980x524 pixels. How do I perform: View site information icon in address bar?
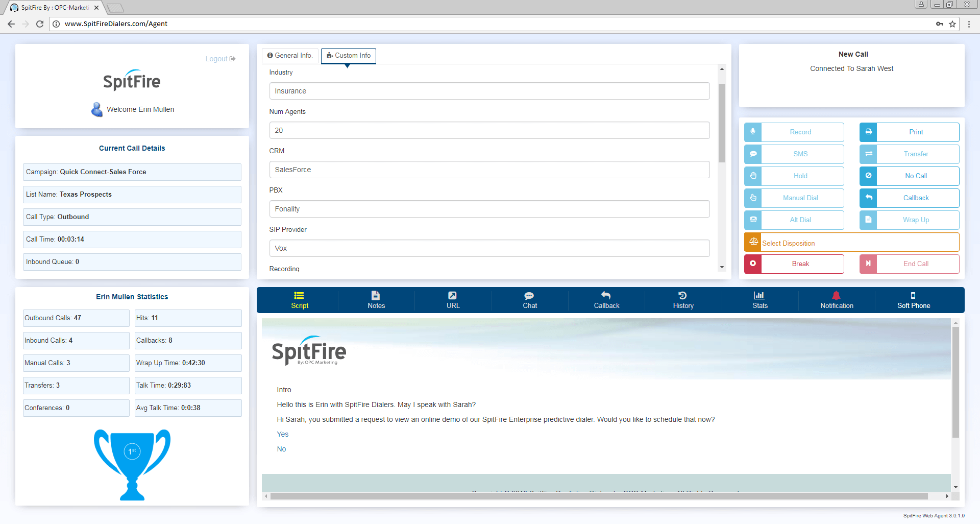tap(56, 24)
